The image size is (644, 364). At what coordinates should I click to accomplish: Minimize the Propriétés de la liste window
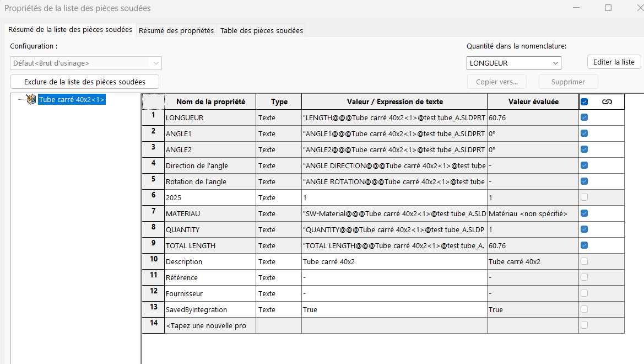[576, 8]
